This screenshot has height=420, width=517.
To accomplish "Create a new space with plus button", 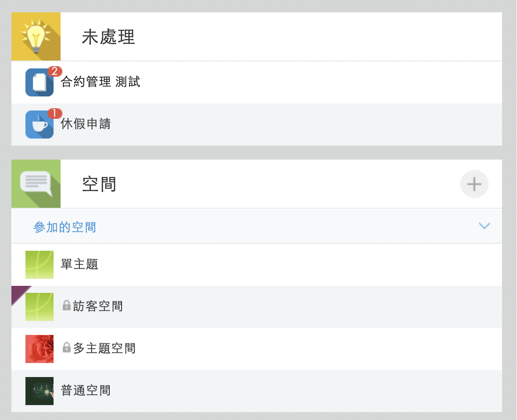I will (474, 184).
